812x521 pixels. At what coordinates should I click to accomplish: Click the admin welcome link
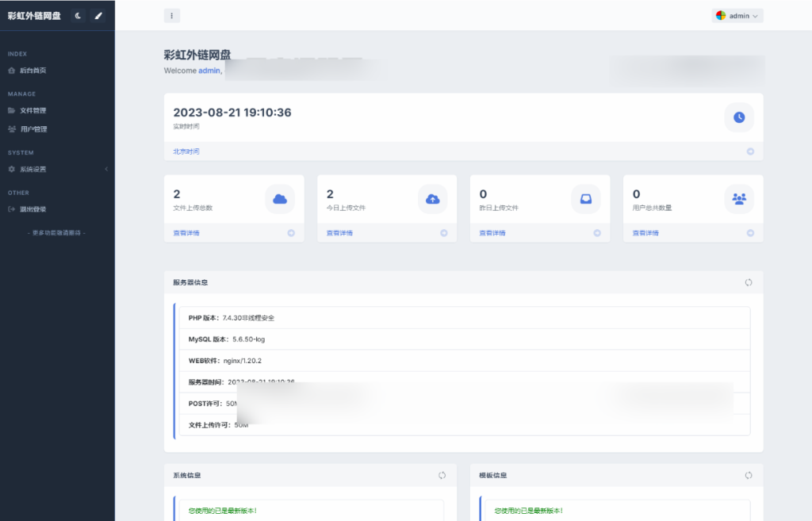tap(209, 71)
